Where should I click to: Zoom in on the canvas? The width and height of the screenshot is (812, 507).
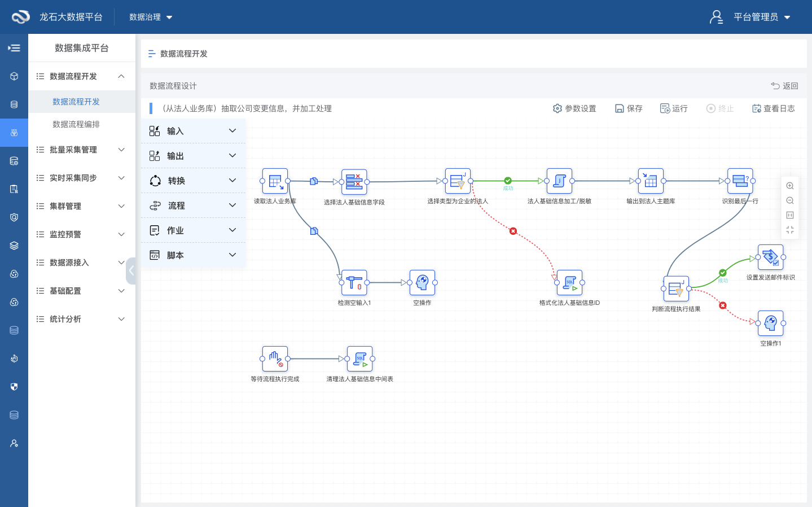coord(790,186)
